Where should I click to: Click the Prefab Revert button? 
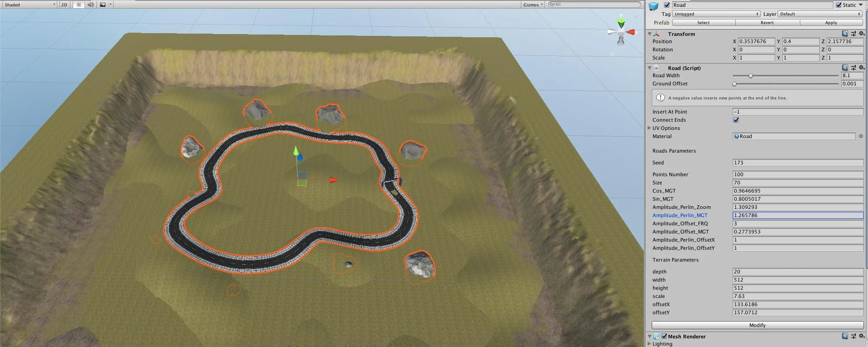(x=767, y=23)
